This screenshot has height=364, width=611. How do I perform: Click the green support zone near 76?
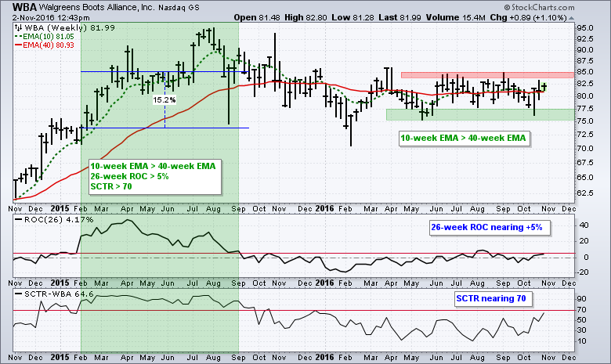pos(480,114)
